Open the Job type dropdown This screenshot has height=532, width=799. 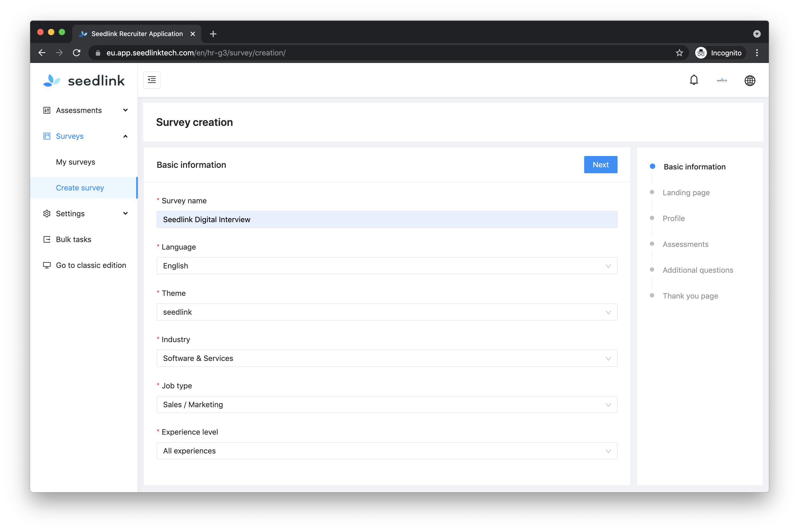coord(387,405)
